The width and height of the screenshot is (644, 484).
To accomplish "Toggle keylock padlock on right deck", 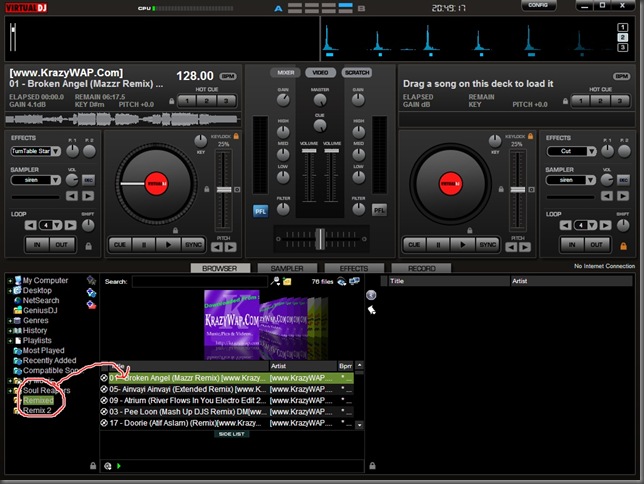I will pos(531,136).
